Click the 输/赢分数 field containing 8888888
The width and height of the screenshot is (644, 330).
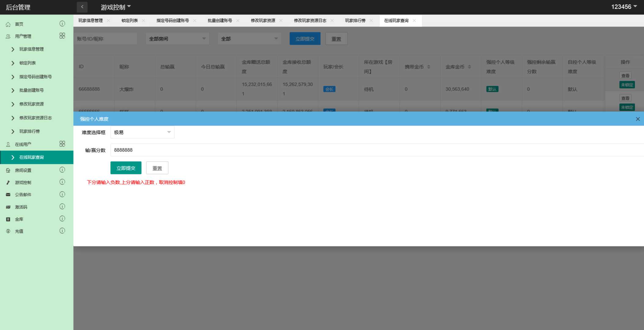[x=214, y=150]
